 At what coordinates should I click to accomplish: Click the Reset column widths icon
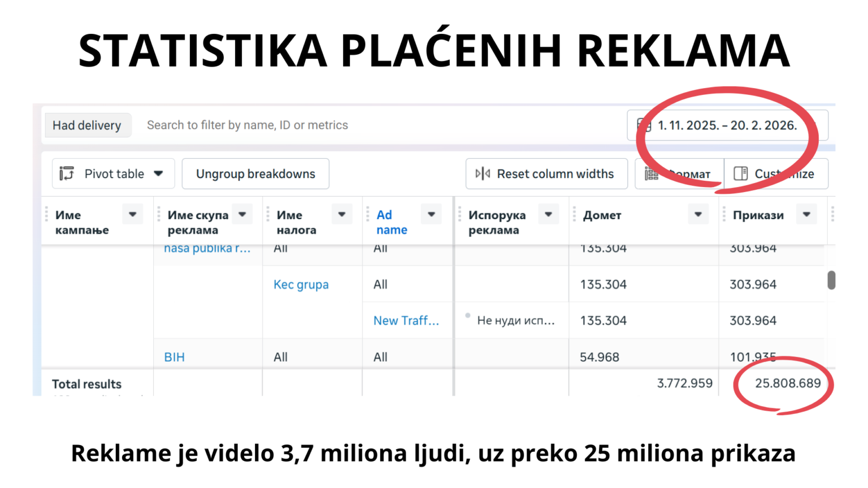click(483, 174)
